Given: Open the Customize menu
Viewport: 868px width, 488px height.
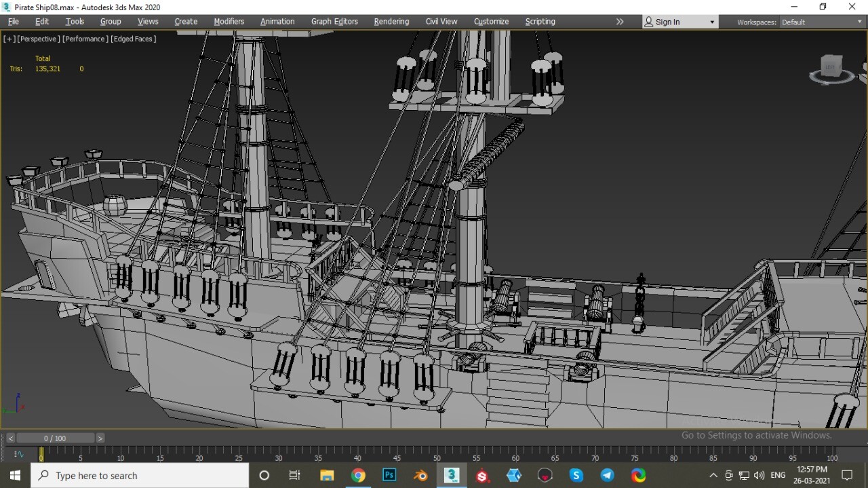Looking at the screenshot, I should (x=491, y=22).
